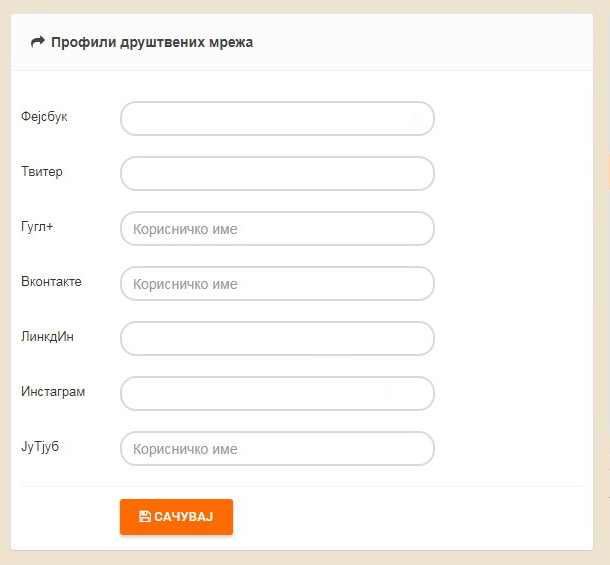Select the Вконтакте username field
Screen dimensions: 610x565
[277, 283]
